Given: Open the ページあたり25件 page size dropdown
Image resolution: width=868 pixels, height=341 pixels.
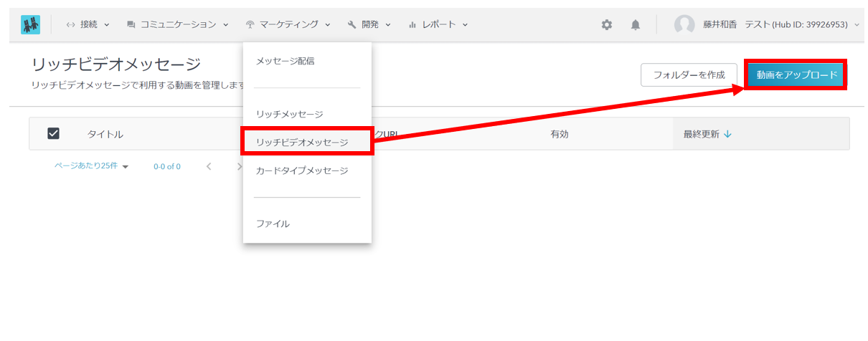Looking at the screenshot, I should [91, 166].
